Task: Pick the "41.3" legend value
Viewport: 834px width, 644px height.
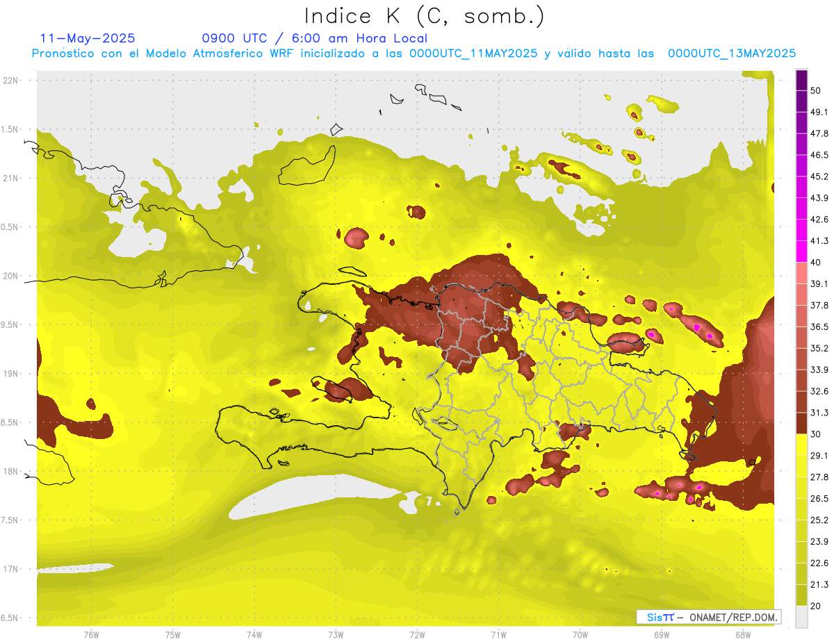Action: [x=819, y=241]
